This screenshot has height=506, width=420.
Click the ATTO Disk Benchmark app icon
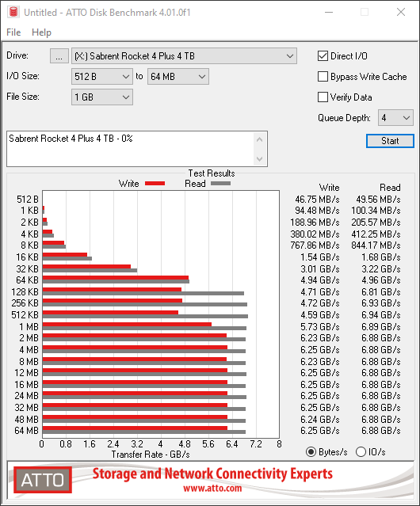click(13, 12)
